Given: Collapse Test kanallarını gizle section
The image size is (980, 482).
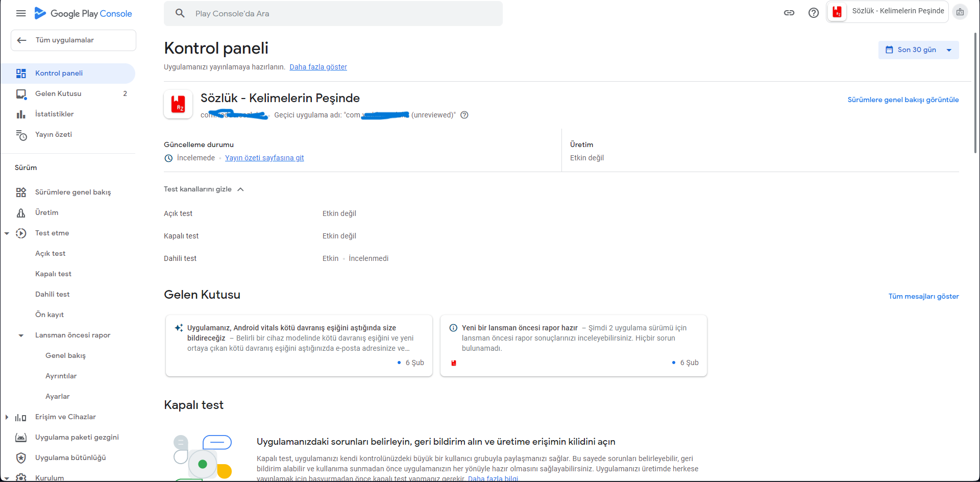Looking at the screenshot, I should coord(204,189).
